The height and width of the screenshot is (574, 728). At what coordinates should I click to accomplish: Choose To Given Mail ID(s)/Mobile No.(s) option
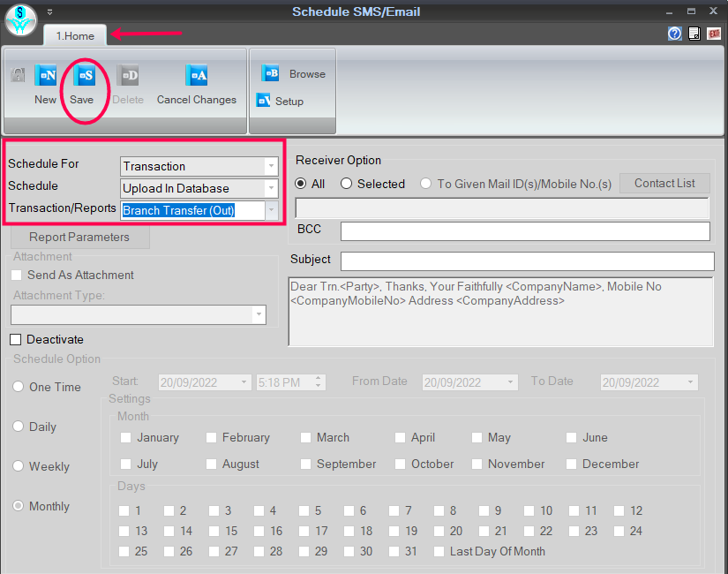tap(425, 184)
